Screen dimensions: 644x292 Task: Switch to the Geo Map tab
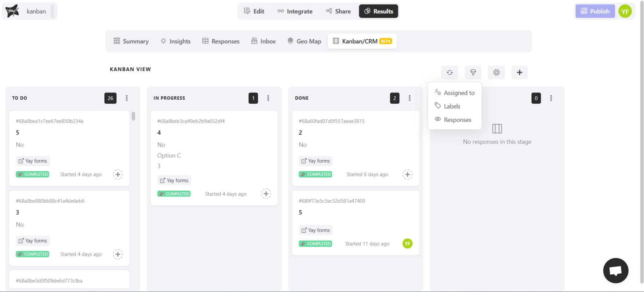(304, 41)
